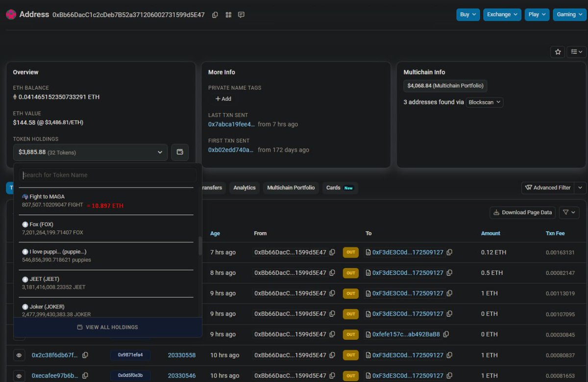Image resolution: width=588 pixels, height=382 pixels.
Task: Open transaction hash 0xecafee97b6b
Action: pos(55,376)
